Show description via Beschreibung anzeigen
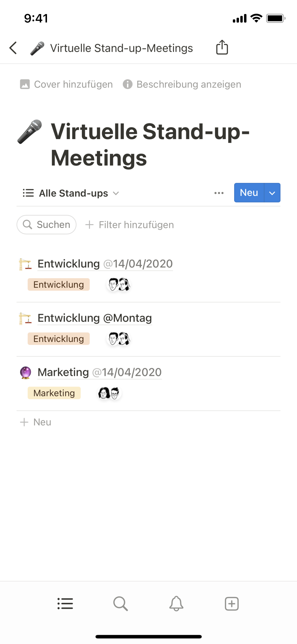 (x=182, y=84)
